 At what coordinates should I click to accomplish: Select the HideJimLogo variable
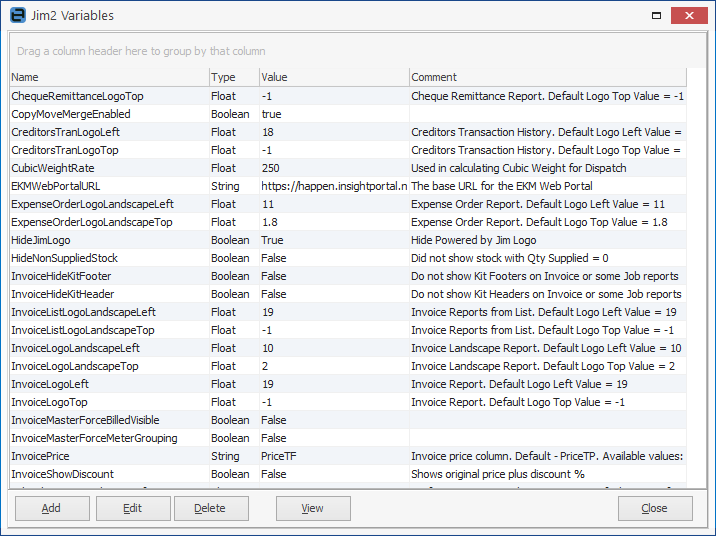pyautogui.click(x=348, y=240)
